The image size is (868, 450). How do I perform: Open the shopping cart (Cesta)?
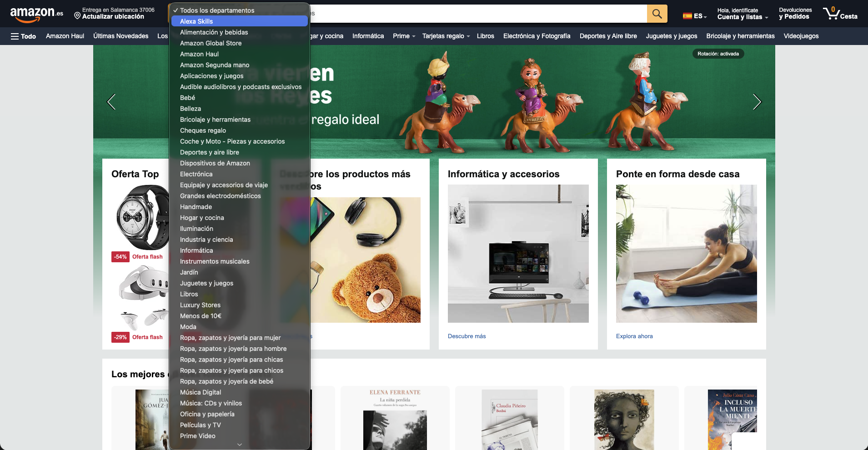[840, 14]
